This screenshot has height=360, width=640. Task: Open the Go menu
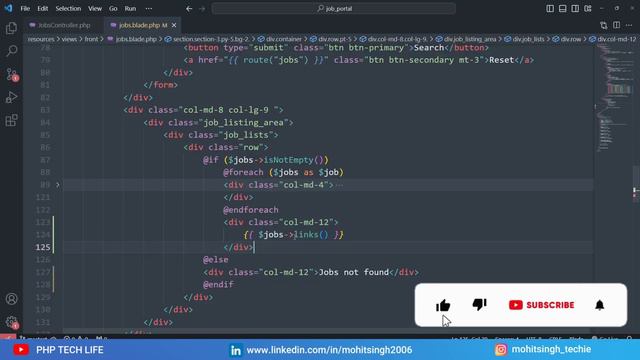click(113, 8)
